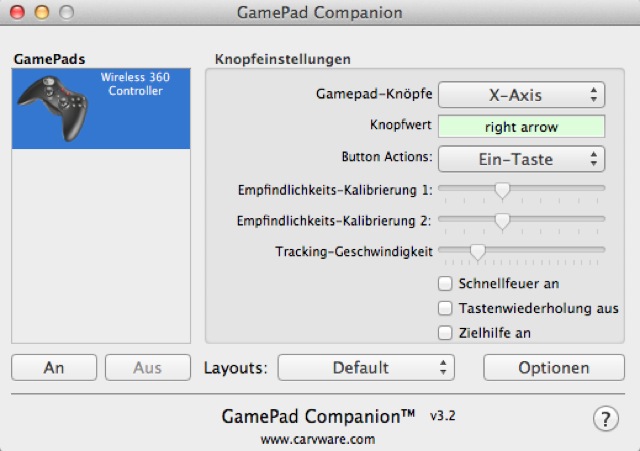This screenshot has width=640, height=451.
Task: Click the Knopfwert field showing right arrow
Action: (522, 127)
